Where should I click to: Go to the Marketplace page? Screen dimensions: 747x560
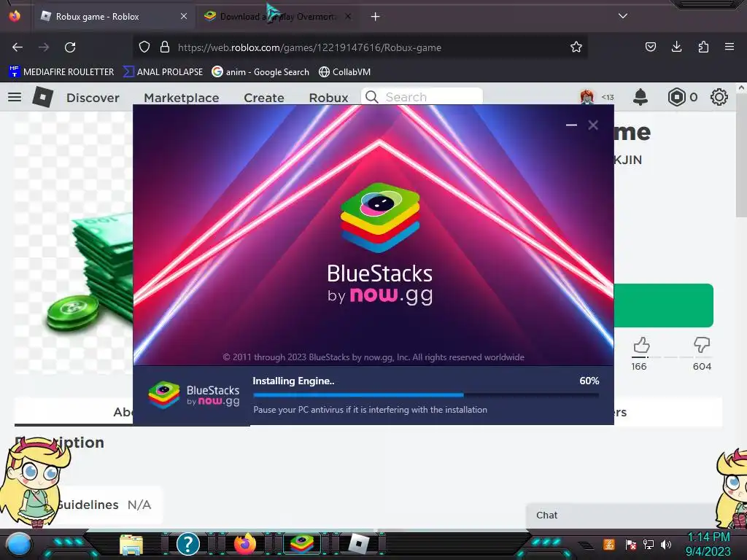[182, 98]
